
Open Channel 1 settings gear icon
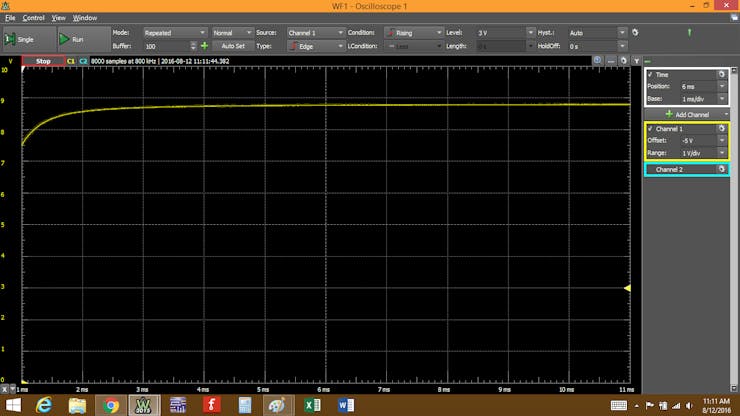point(722,129)
